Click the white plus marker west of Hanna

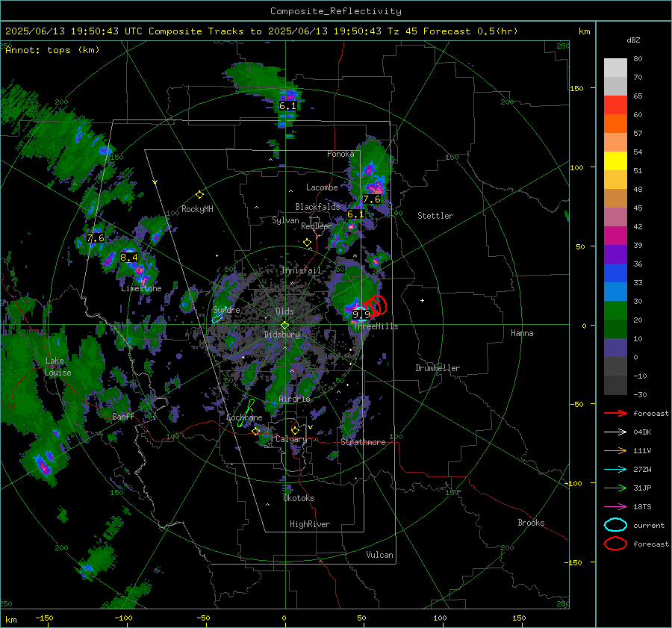point(422,300)
